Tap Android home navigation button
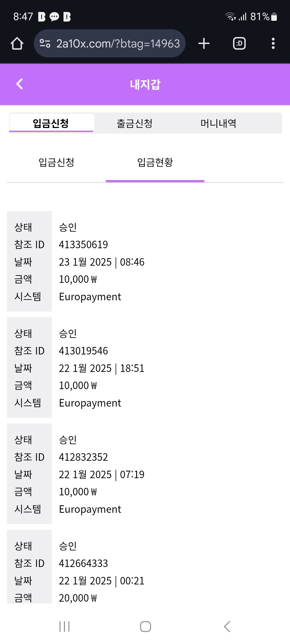Viewport: 290px width, 644px height. click(145, 627)
